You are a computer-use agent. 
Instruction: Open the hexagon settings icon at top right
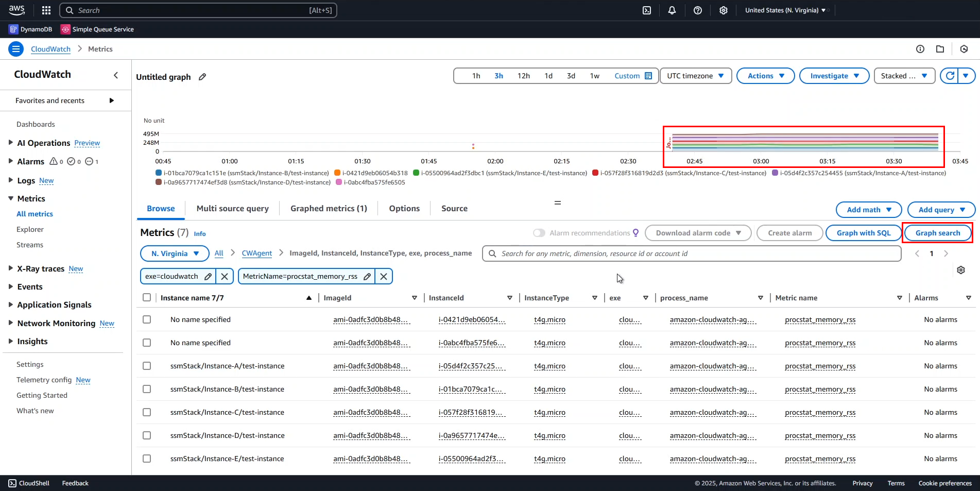964,49
